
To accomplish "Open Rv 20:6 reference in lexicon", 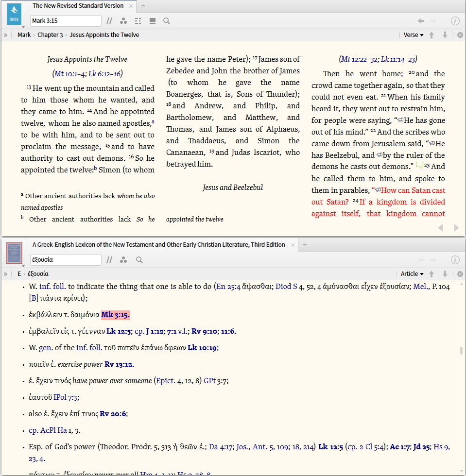I will click(x=113, y=414).
